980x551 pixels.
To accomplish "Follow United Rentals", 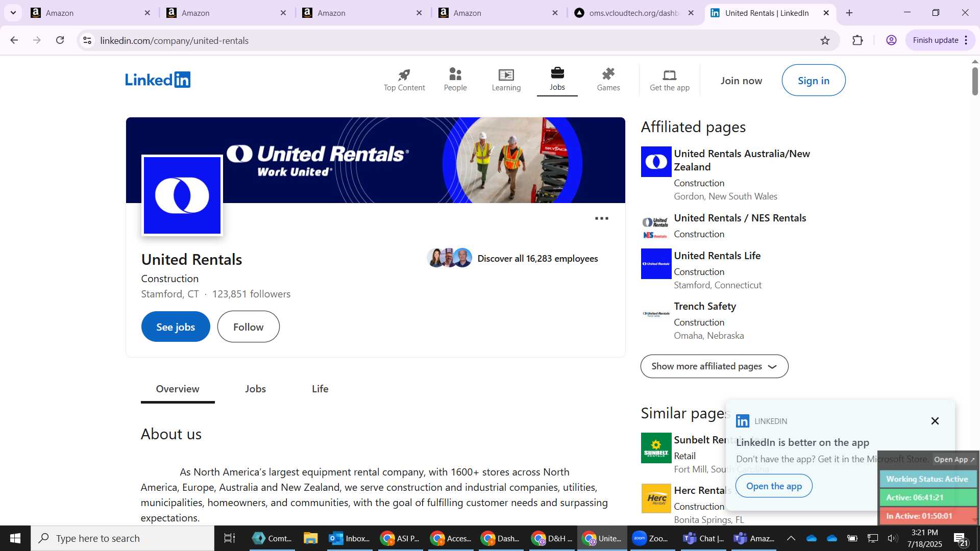I will pos(248,327).
